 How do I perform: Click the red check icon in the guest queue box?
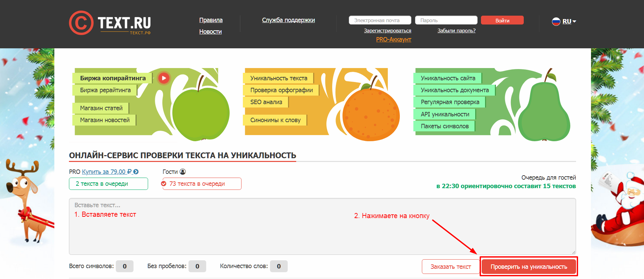[164, 184]
